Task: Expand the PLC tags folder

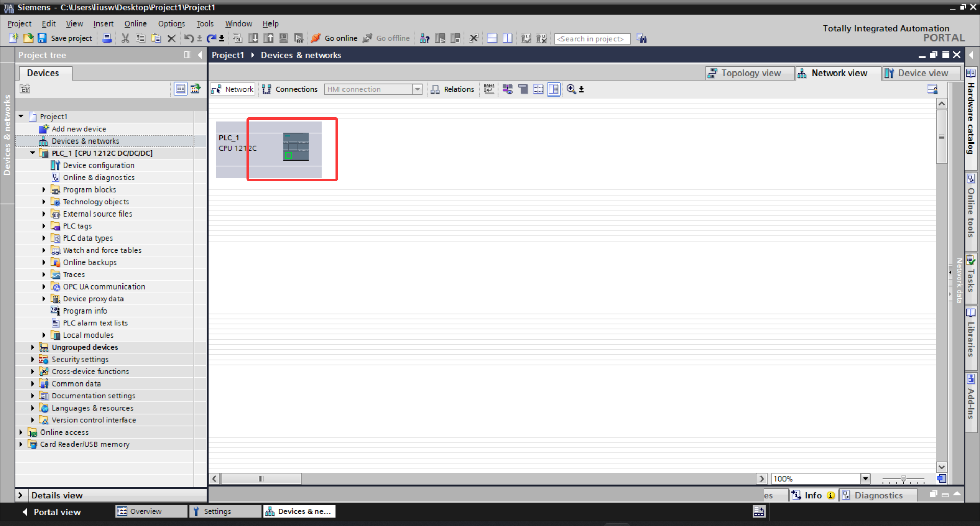Action: (44, 226)
